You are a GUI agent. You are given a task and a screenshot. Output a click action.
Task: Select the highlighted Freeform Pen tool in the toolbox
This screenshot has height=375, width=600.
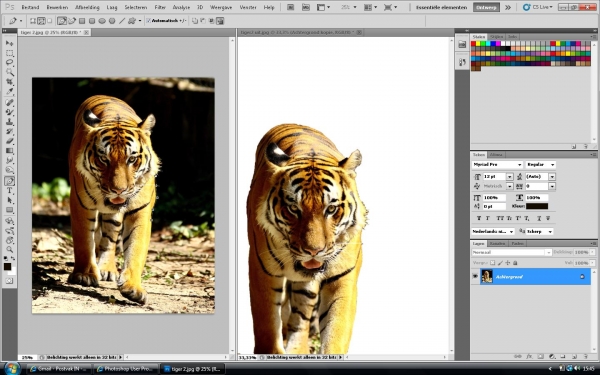click(9, 181)
